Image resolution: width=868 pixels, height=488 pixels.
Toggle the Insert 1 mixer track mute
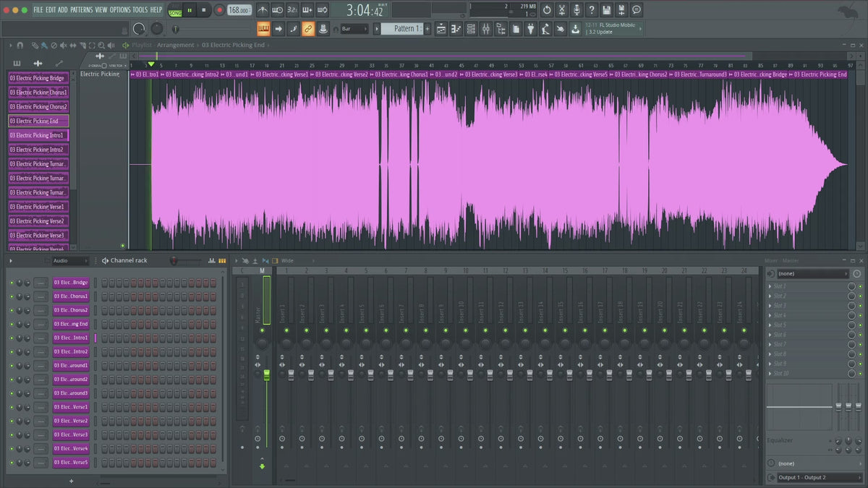286,330
